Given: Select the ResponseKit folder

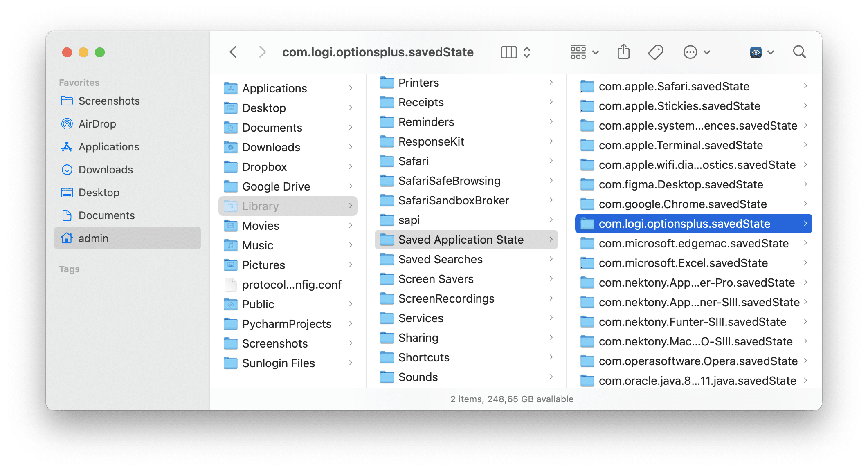Looking at the screenshot, I should 466,141.
